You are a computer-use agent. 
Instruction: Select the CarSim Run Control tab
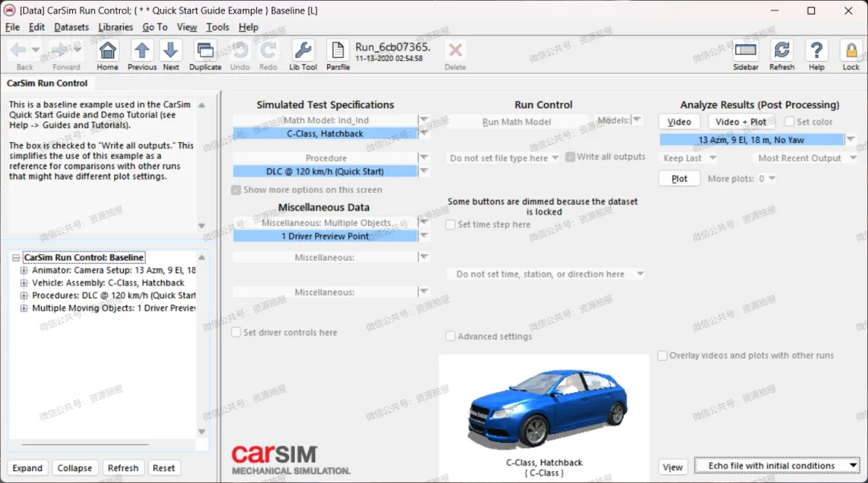coord(47,83)
